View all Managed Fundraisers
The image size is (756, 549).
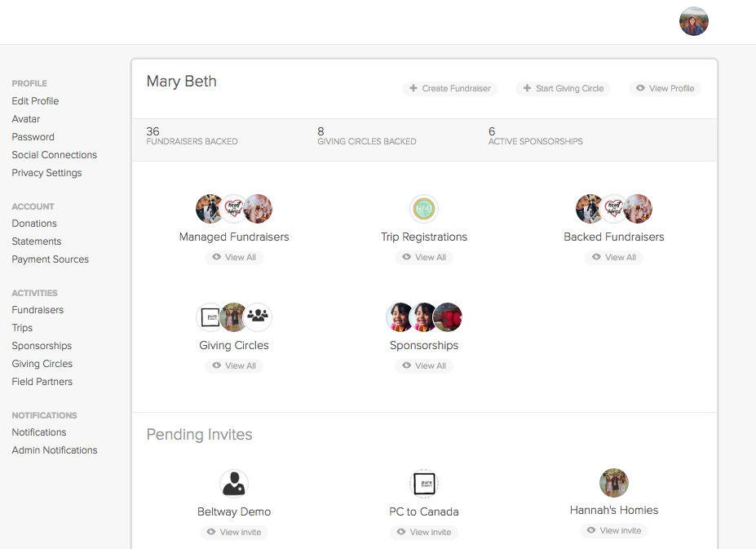point(234,257)
